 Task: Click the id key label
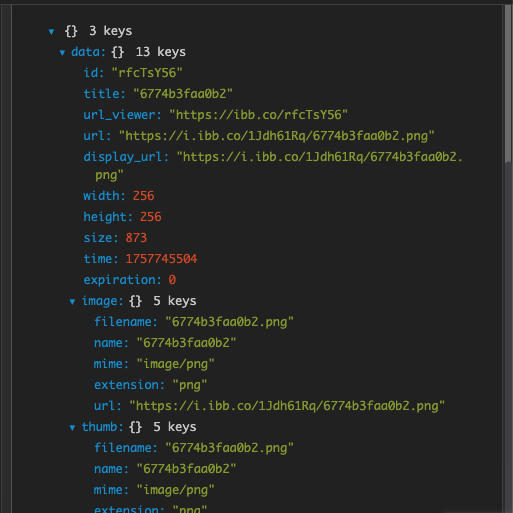coord(94,73)
